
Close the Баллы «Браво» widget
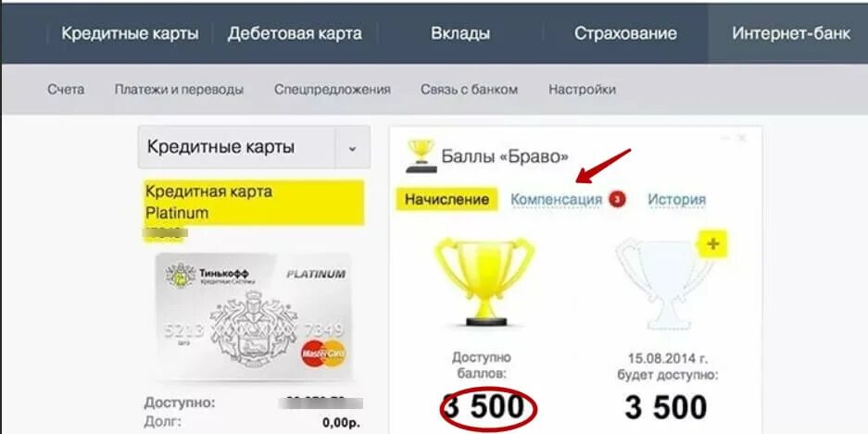(x=743, y=137)
